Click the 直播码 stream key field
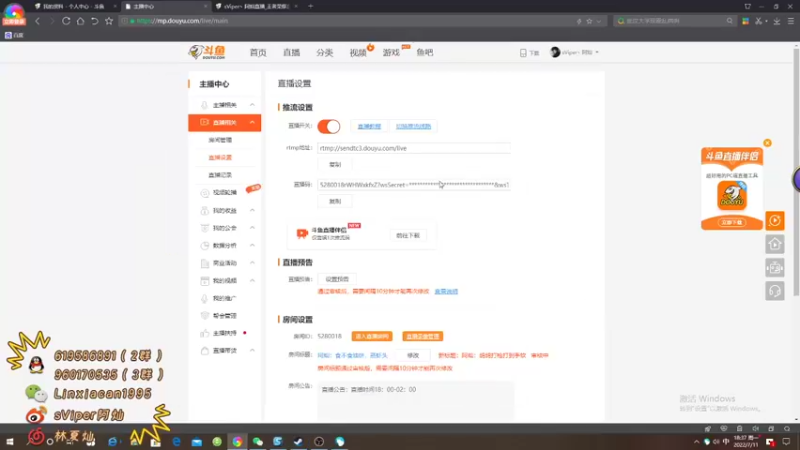The height and width of the screenshot is (450, 800). (413, 185)
